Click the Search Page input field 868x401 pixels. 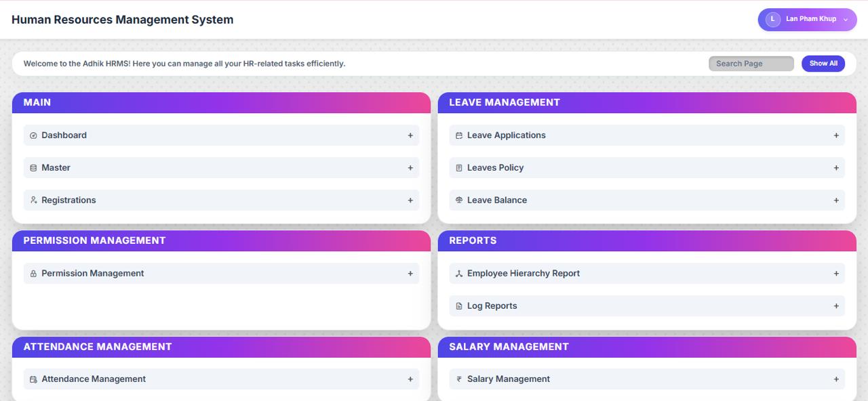point(751,64)
